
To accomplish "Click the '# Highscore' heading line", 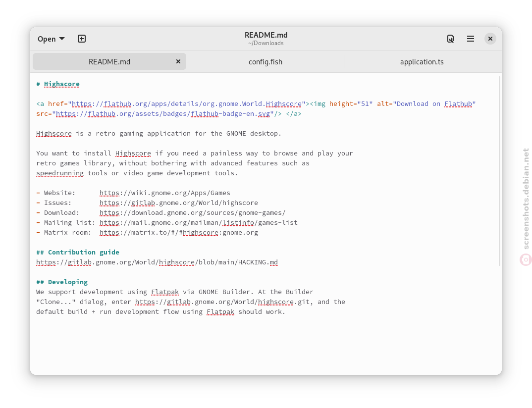I will [58, 84].
